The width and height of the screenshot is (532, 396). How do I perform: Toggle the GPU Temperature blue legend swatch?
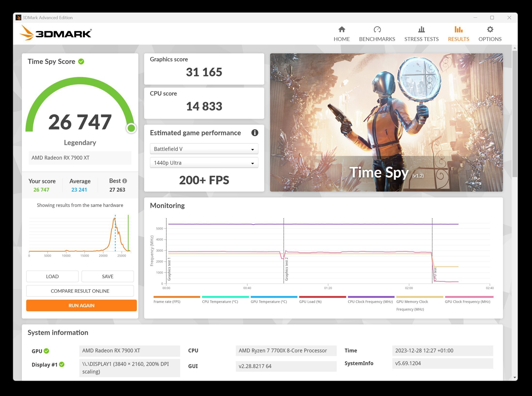pos(274,297)
